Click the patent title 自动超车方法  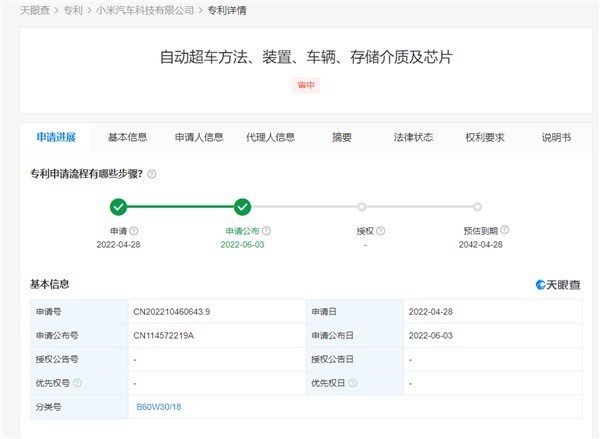point(306,57)
